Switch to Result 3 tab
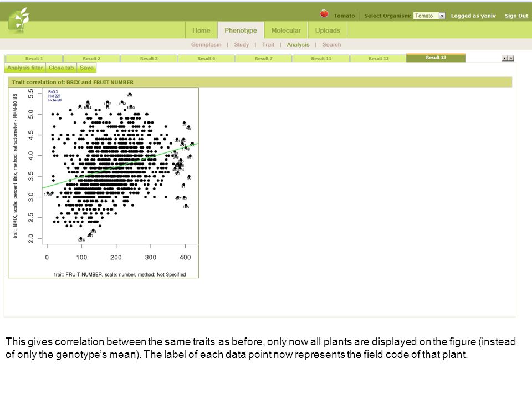 click(x=149, y=58)
